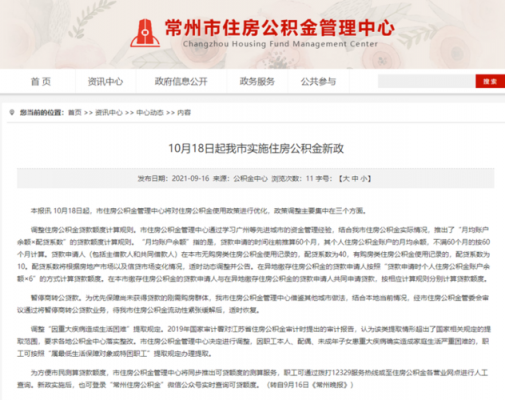
Task: Open the 资讯中心 navigation menu
Action: [105, 81]
